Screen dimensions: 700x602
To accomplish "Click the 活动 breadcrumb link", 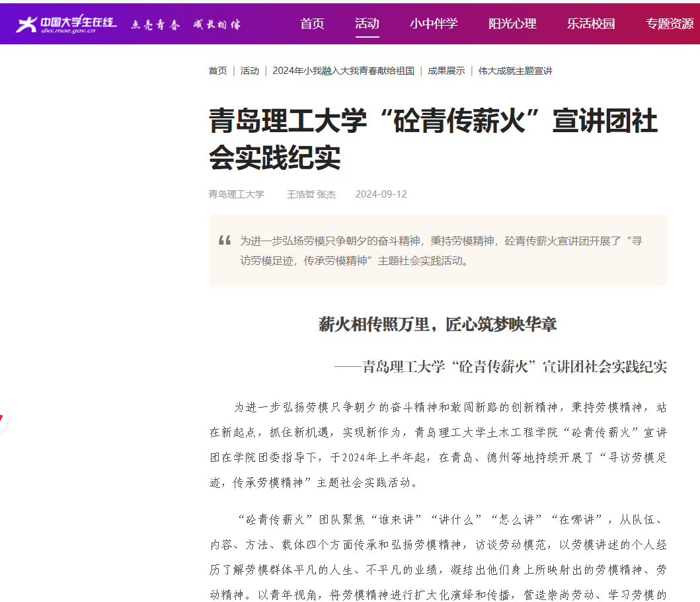I will click(x=250, y=71).
